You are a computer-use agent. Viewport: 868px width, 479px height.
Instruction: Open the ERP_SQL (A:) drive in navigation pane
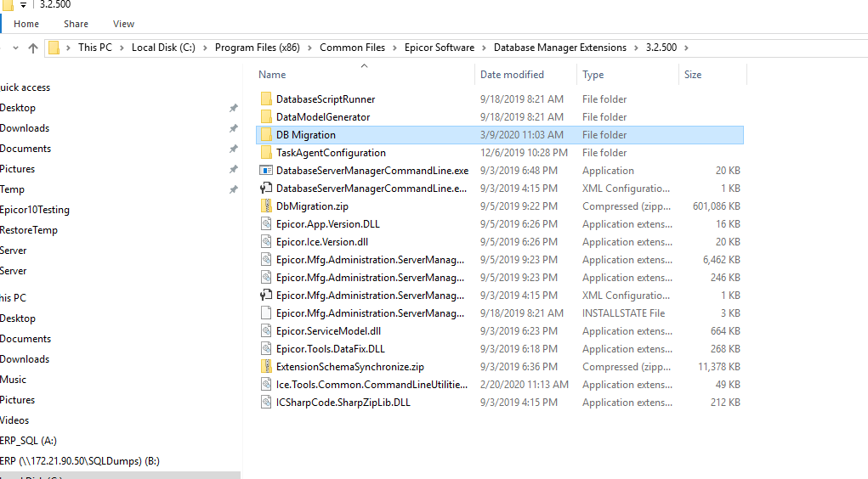point(28,441)
